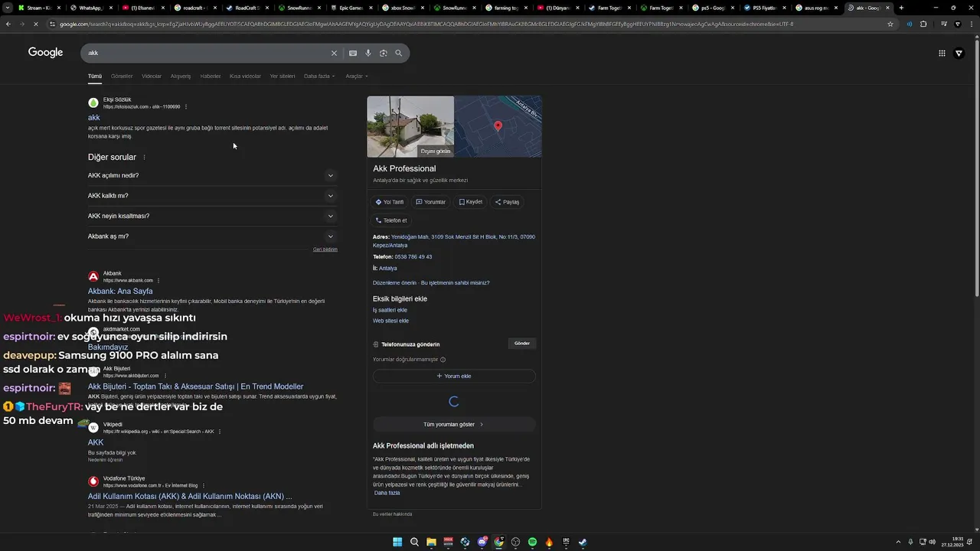Open three-dot options for Akbank result
The width and height of the screenshot is (980, 551).
pos(158,280)
